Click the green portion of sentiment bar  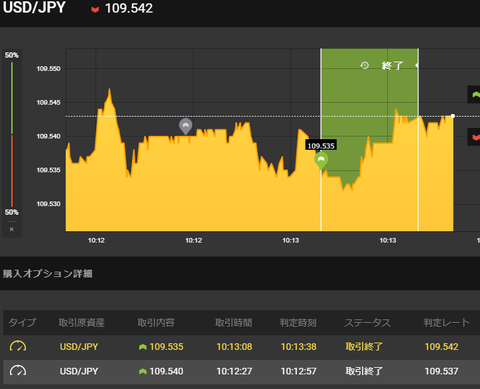(x=12, y=98)
